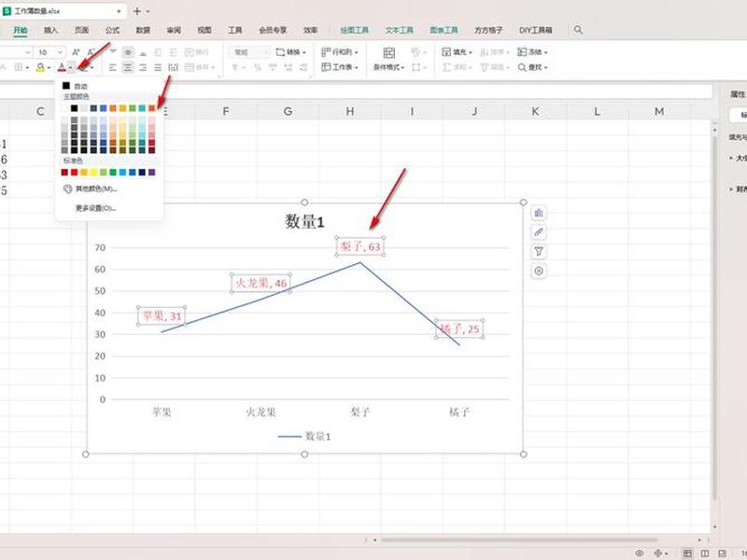The width and height of the screenshot is (747, 560).
Task: Choose Automatic (自动) black color option
Action: pos(76,86)
